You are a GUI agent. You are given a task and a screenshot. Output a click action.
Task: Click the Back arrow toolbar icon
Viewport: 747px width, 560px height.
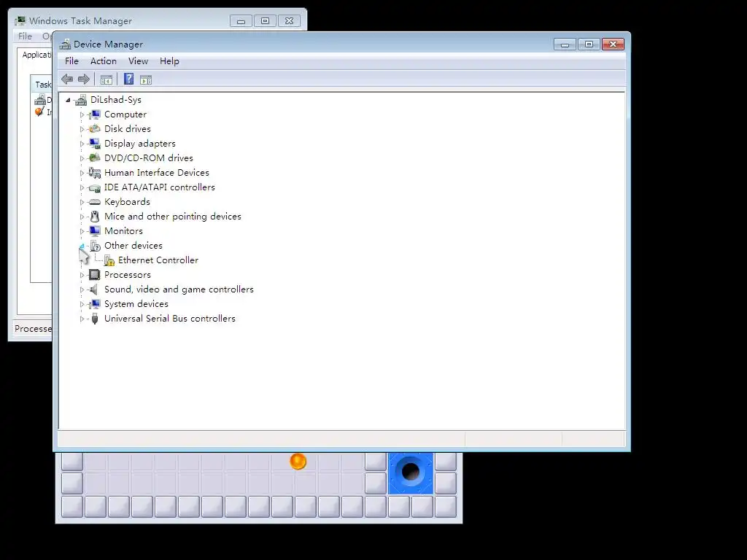tap(67, 79)
